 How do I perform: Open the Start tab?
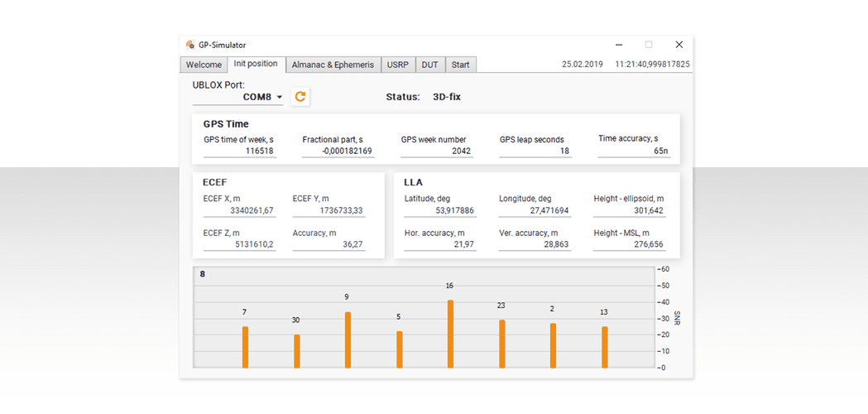pyautogui.click(x=460, y=65)
